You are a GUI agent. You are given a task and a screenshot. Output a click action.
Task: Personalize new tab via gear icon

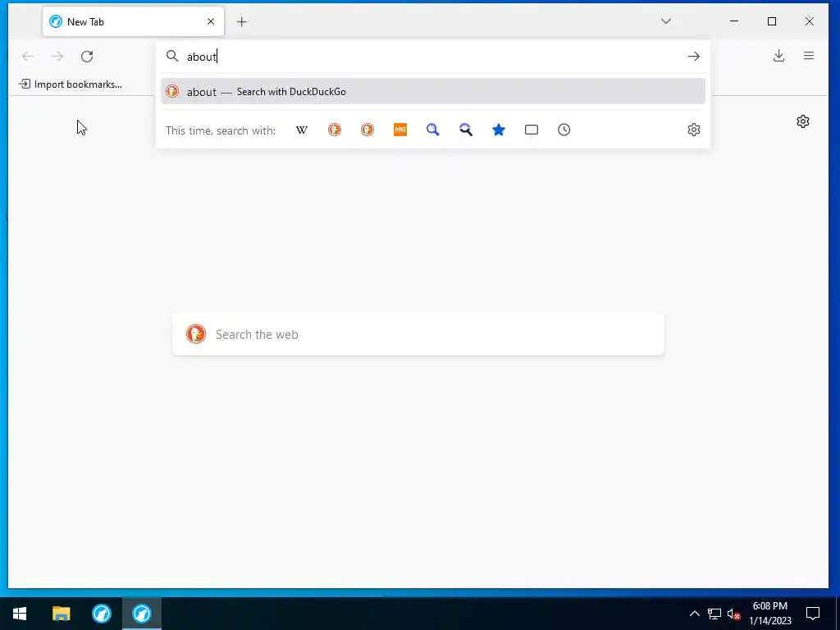tap(802, 121)
